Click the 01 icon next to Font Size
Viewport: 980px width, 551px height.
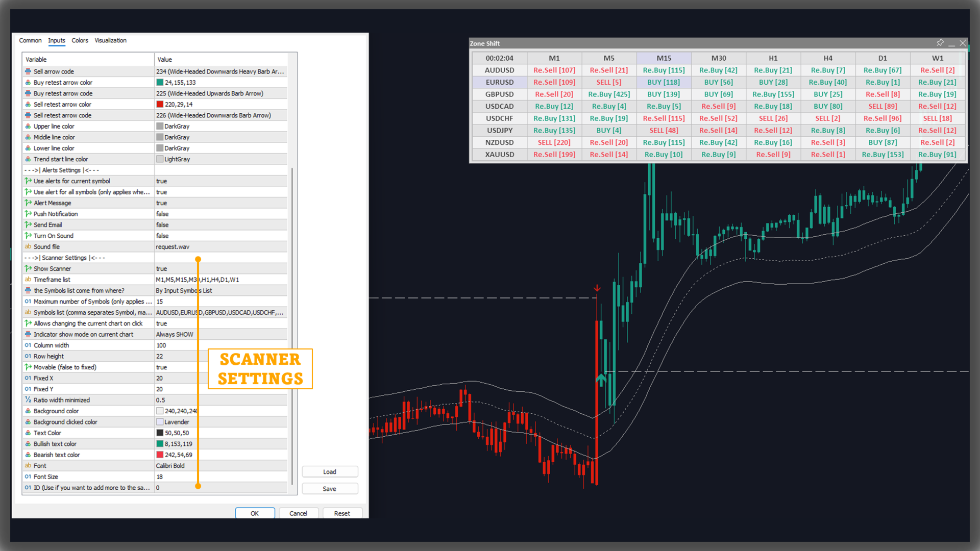(x=28, y=477)
